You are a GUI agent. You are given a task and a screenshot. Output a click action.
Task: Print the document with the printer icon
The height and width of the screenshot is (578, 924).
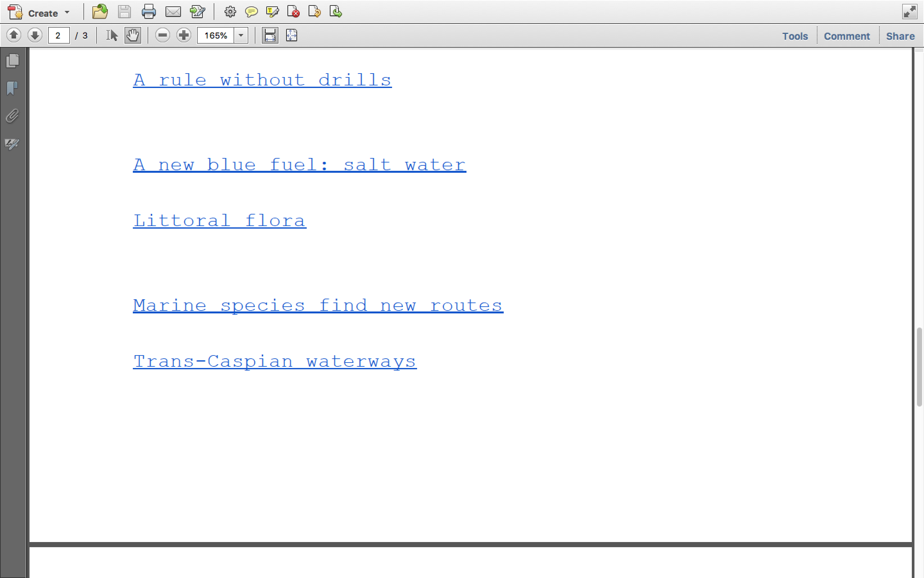149,12
